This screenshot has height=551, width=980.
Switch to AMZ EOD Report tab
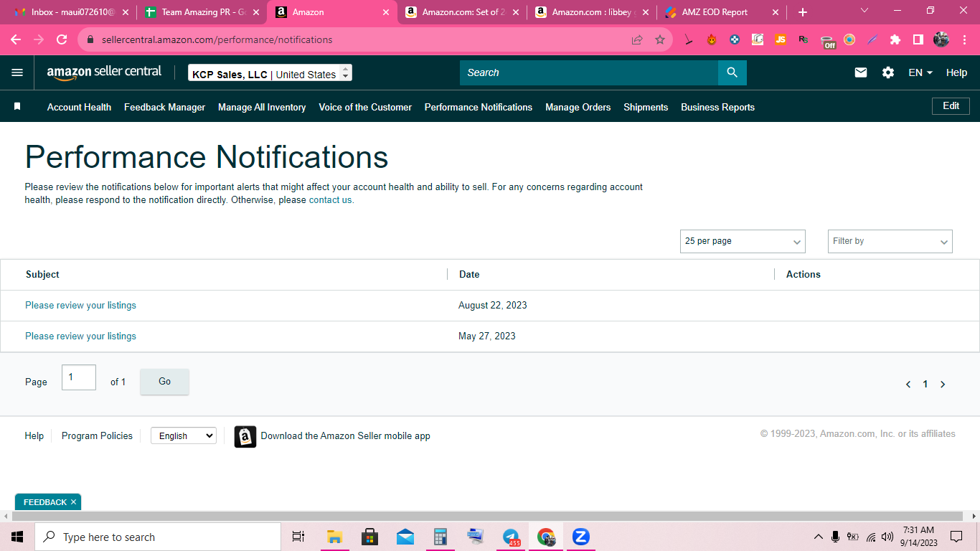722,12
